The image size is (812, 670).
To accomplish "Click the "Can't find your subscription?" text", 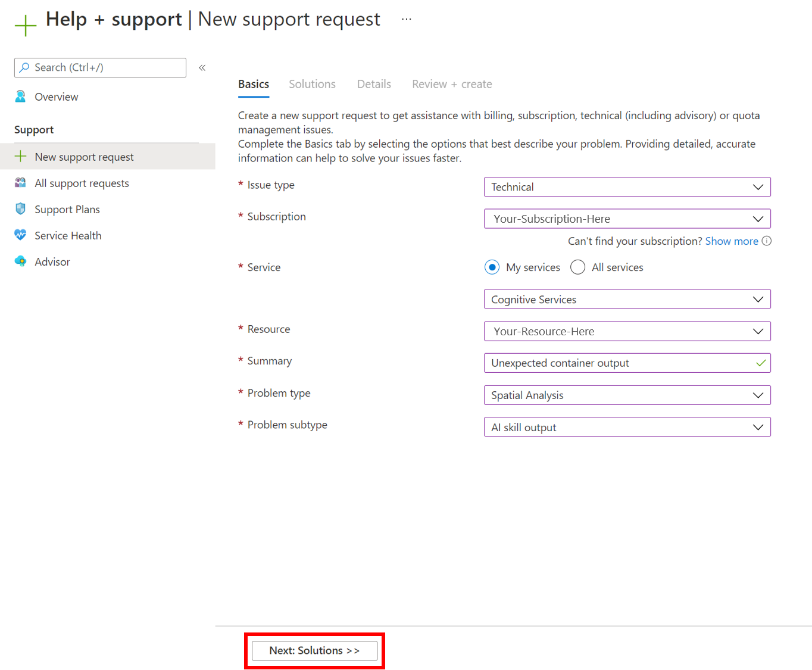I will [635, 241].
